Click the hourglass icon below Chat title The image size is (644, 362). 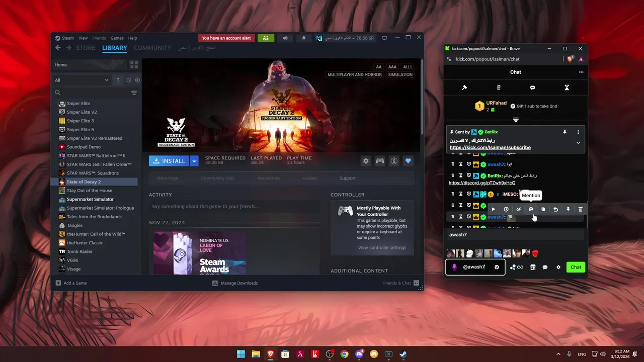pos(567,87)
